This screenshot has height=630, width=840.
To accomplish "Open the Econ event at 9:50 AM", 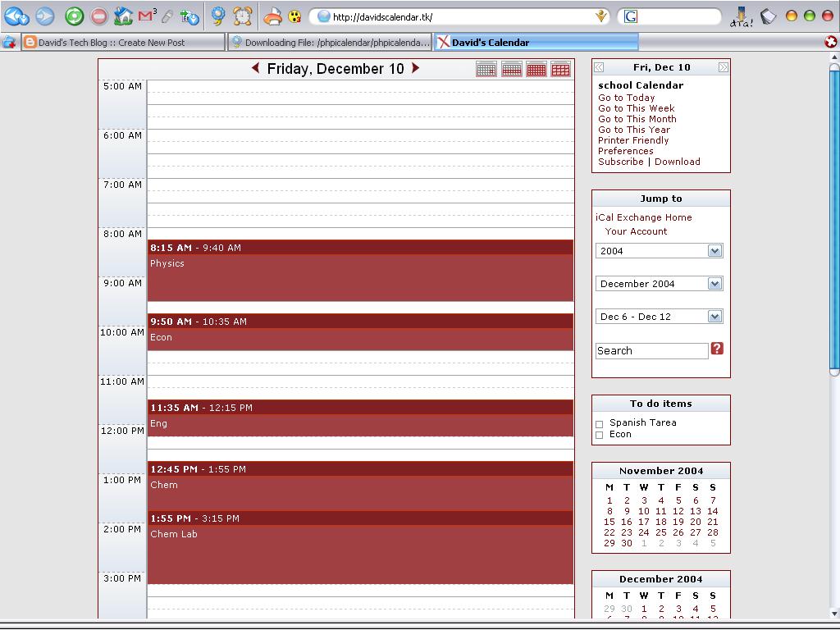I will (x=360, y=332).
